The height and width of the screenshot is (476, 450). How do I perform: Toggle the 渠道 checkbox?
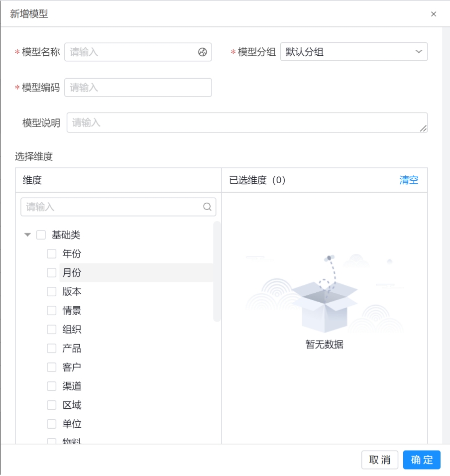tap(52, 386)
